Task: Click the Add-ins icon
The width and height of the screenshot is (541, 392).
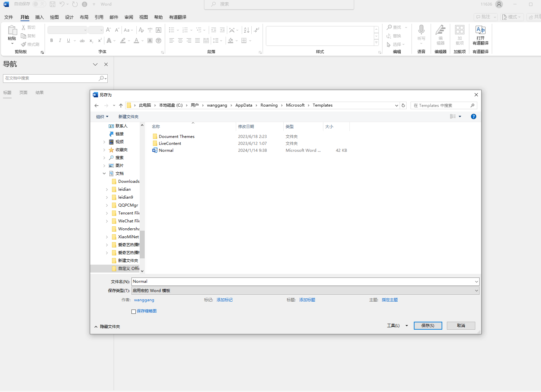Action: click(x=459, y=30)
